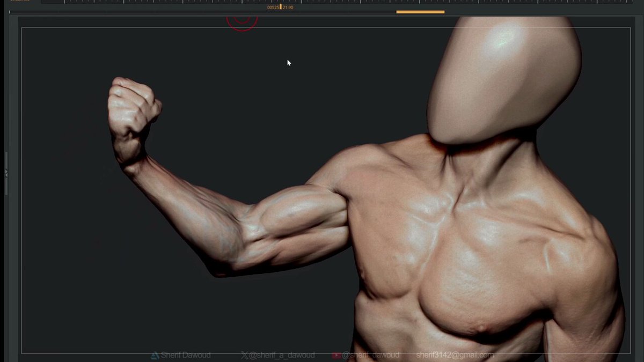Click the timecode readout 21:90

tap(288, 8)
